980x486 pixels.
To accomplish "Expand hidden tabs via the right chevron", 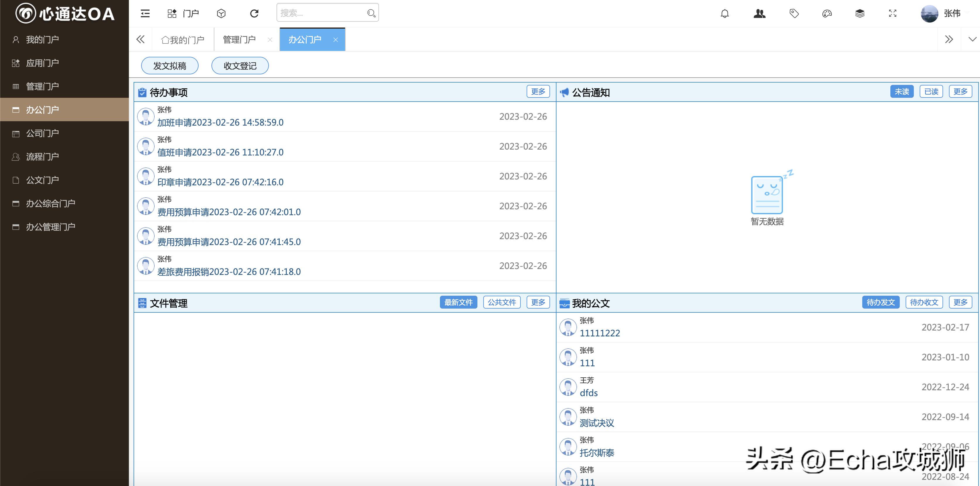I will click(x=949, y=39).
